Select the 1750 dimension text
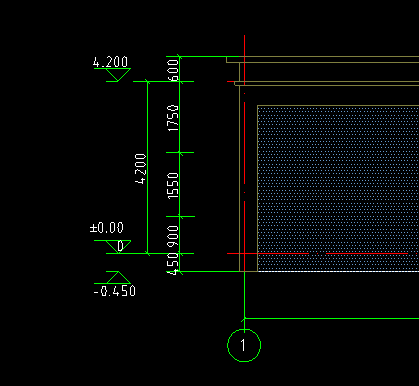Screen dimensions: 419x386 click(173, 118)
